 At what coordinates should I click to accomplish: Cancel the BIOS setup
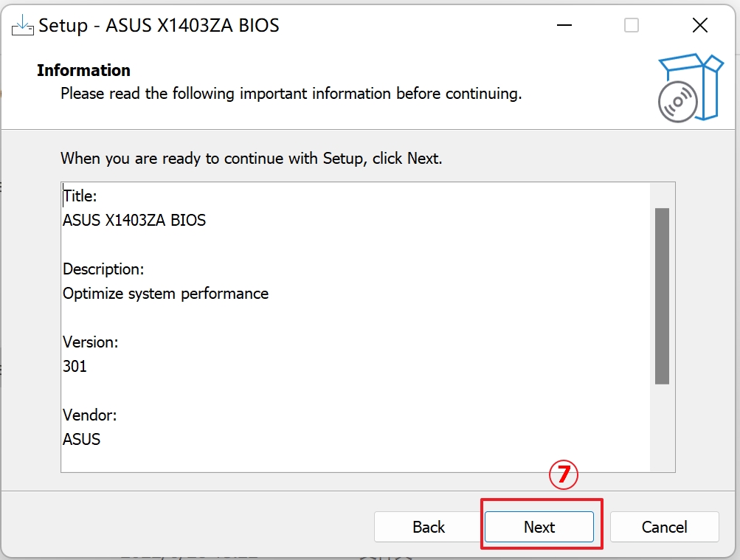click(x=664, y=527)
